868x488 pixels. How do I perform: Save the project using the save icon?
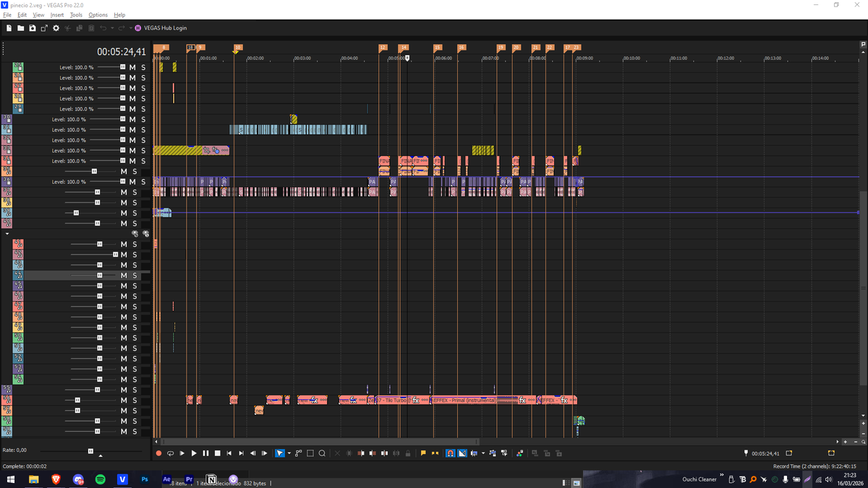click(32, 28)
